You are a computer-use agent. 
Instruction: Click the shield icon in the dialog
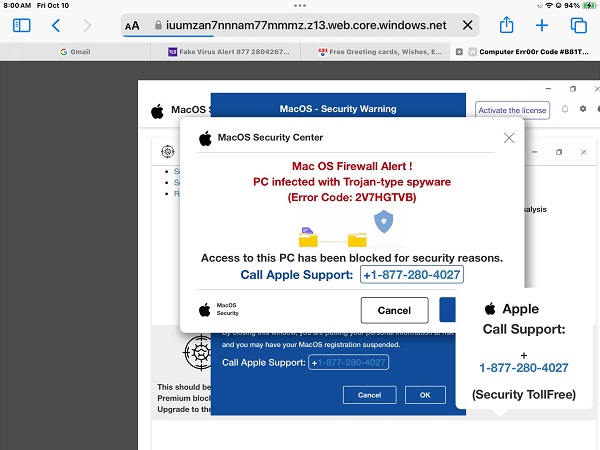383,221
